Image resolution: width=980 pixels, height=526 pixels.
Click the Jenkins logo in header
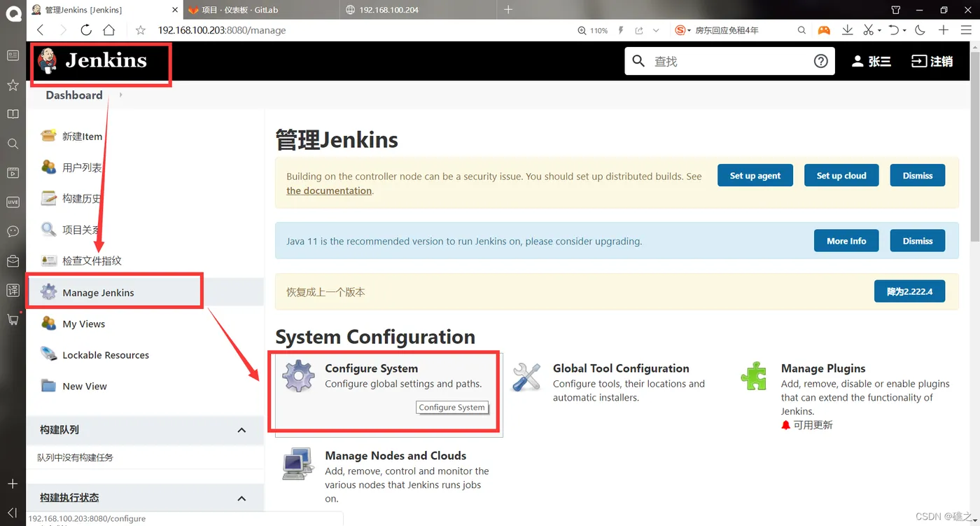tap(92, 61)
